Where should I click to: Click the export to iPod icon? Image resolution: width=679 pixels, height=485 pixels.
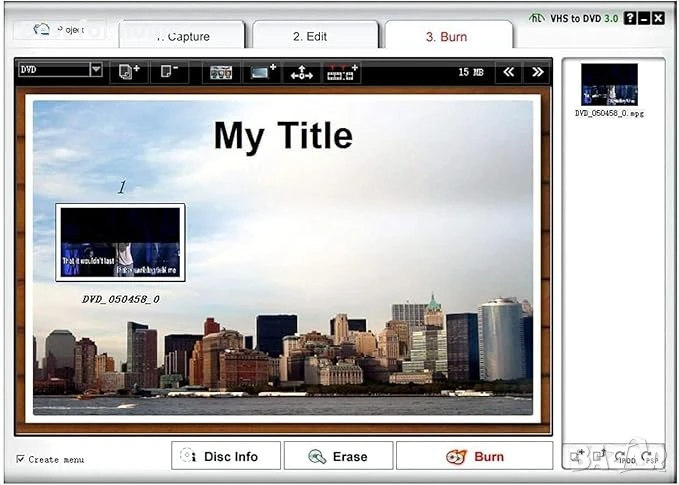pos(626,457)
